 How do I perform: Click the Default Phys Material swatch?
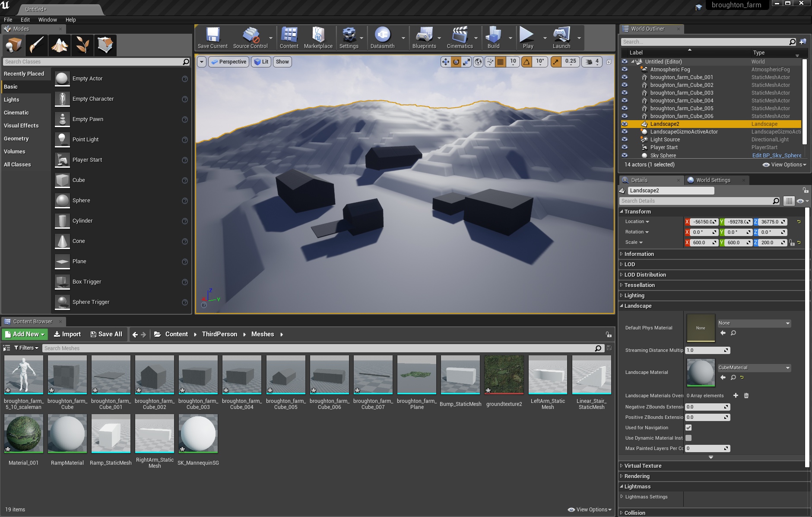tap(701, 328)
